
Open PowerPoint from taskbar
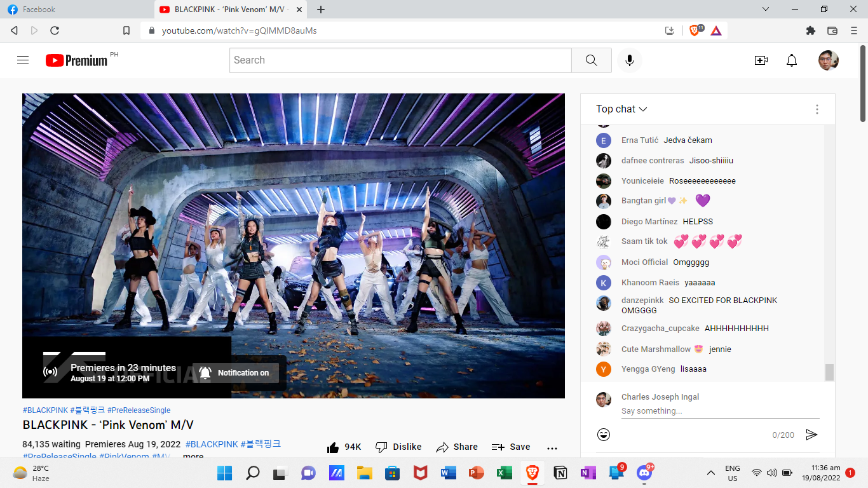[x=476, y=473]
